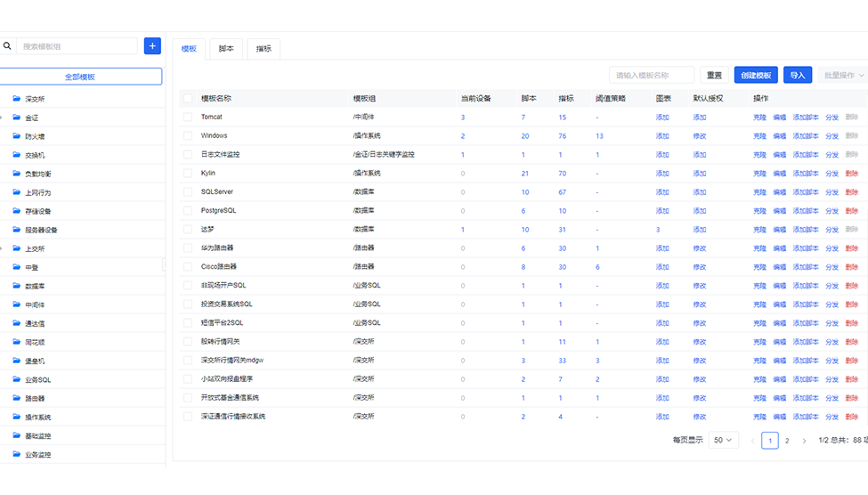Switch to the 指标 tab
The height and width of the screenshot is (495, 868).
tap(264, 49)
